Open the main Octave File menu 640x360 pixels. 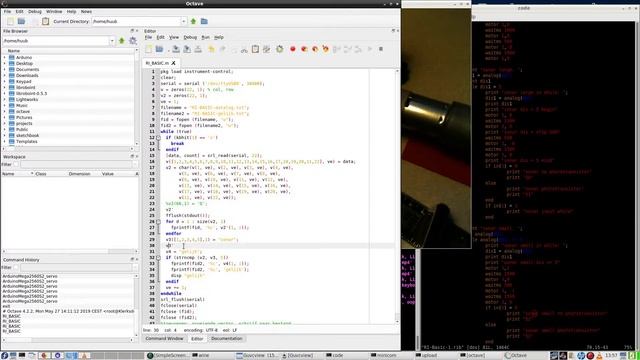click(x=7, y=11)
